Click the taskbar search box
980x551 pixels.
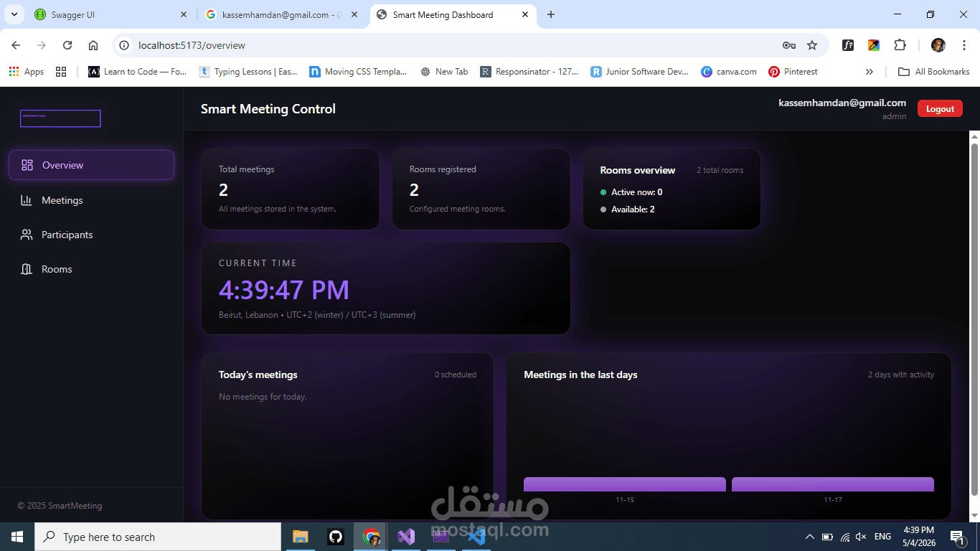(158, 537)
